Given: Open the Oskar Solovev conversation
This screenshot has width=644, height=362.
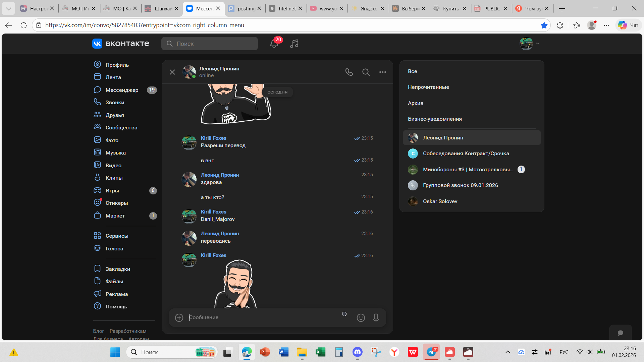Looking at the screenshot, I should pyautogui.click(x=440, y=201).
